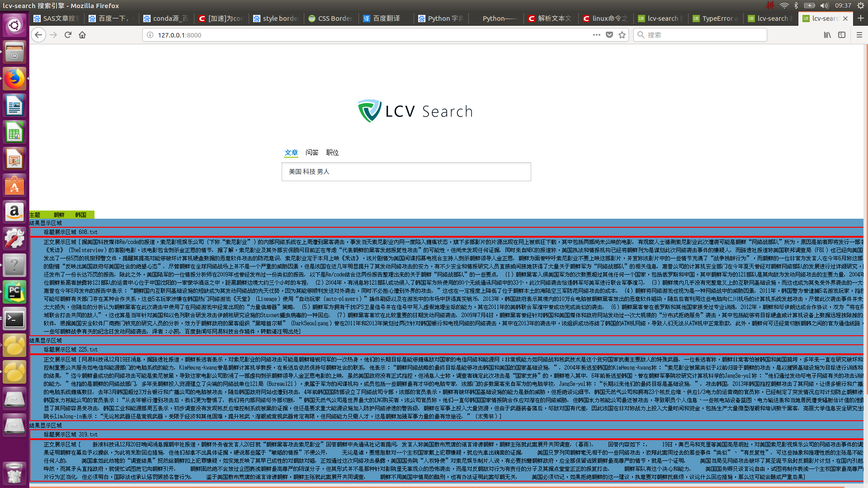Click the 韩国 topic tag
The height and width of the screenshot is (488, 868).
tap(80, 215)
